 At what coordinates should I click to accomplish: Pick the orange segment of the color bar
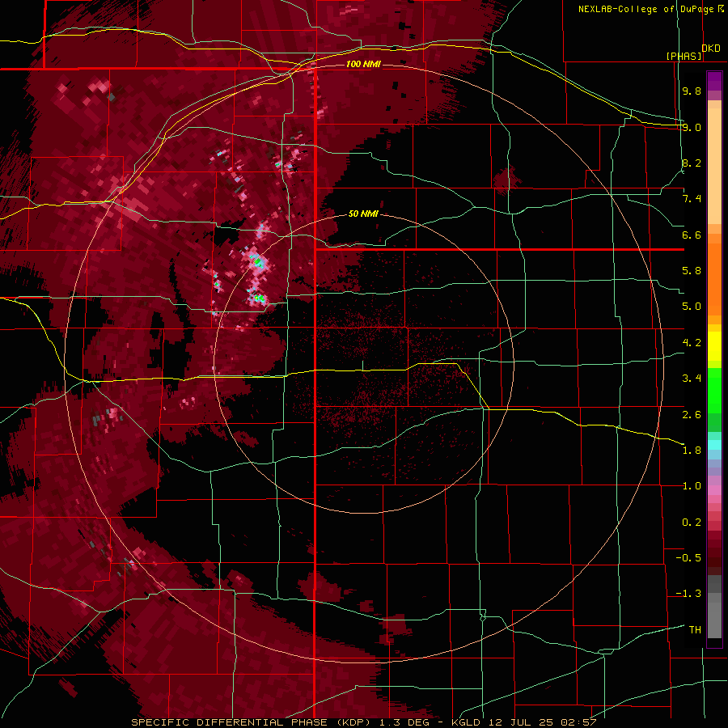click(x=714, y=280)
